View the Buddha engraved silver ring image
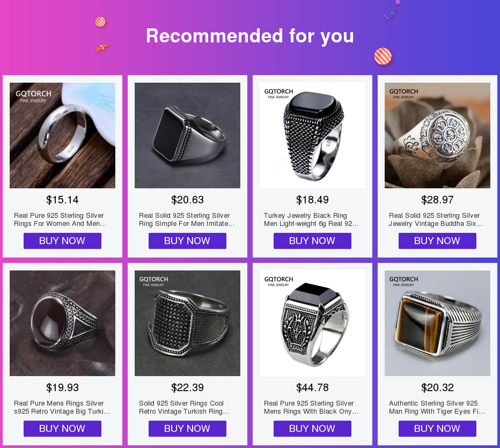 pos(437,135)
